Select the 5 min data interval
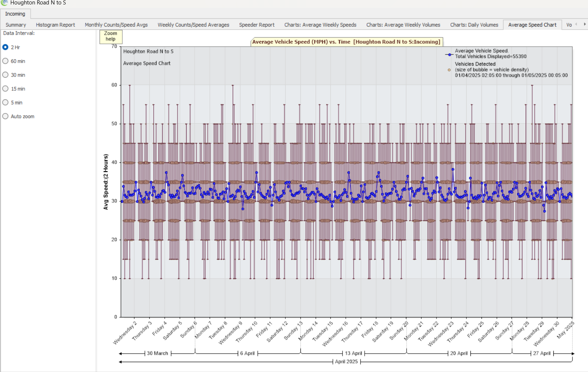The width and height of the screenshot is (588, 372). click(x=6, y=102)
